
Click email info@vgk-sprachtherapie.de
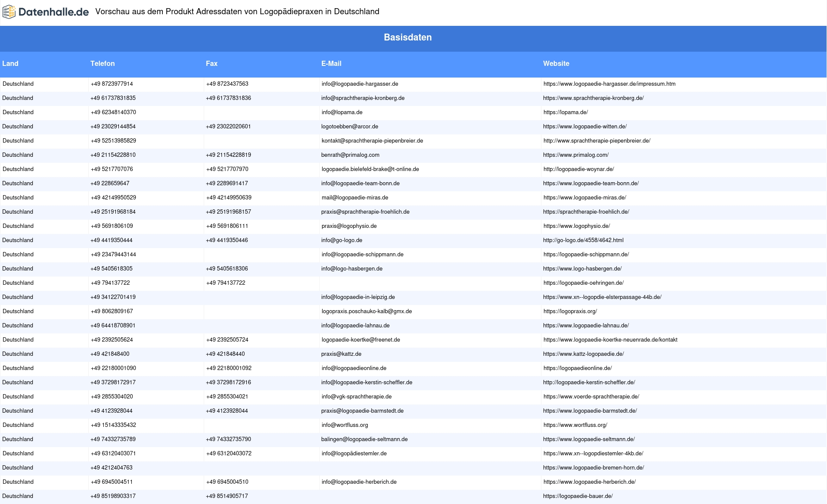357,397
